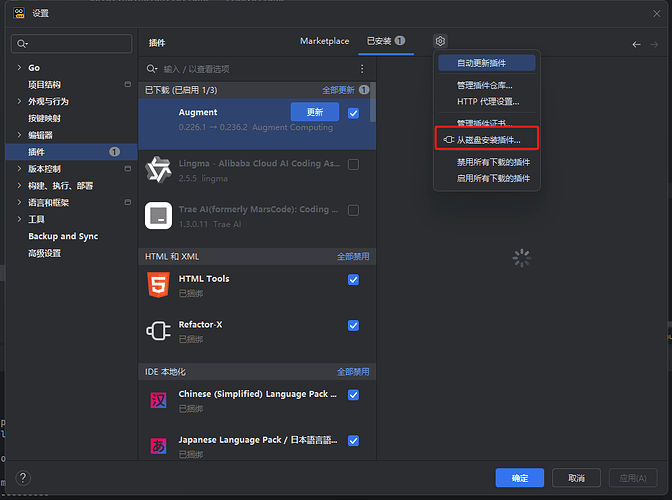Choose 启用所有下载的插件 menu item
Viewport: 672px width, 500px height.
tap(486, 178)
